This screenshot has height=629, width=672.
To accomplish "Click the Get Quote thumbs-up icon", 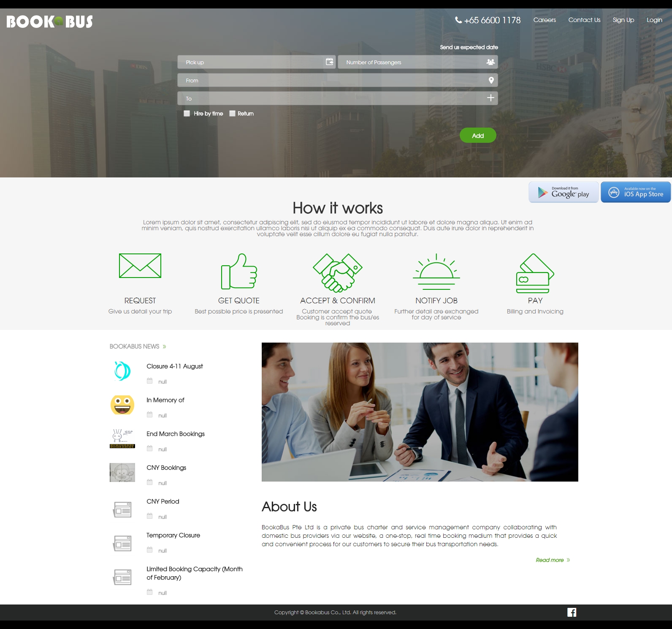I will 239,271.
